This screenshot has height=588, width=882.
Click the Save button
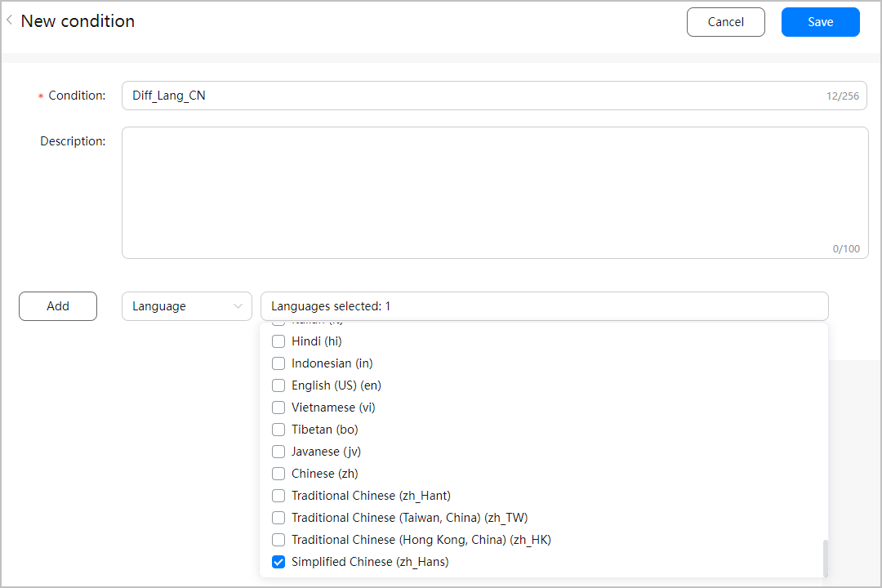point(820,22)
